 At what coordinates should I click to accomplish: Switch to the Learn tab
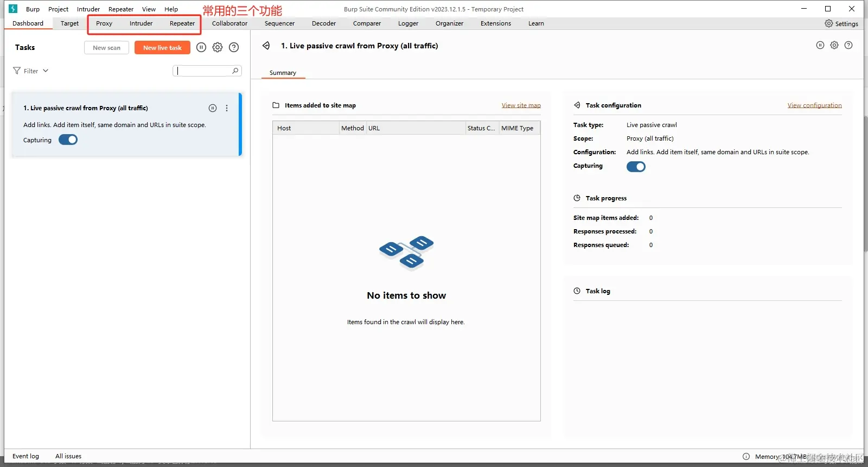(536, 23)
